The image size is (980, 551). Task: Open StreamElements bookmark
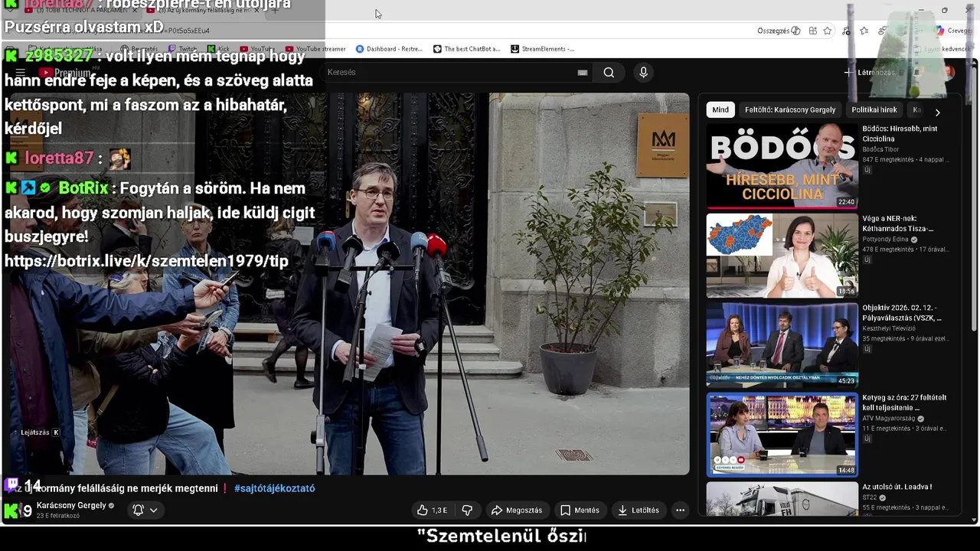coord(542,49)
